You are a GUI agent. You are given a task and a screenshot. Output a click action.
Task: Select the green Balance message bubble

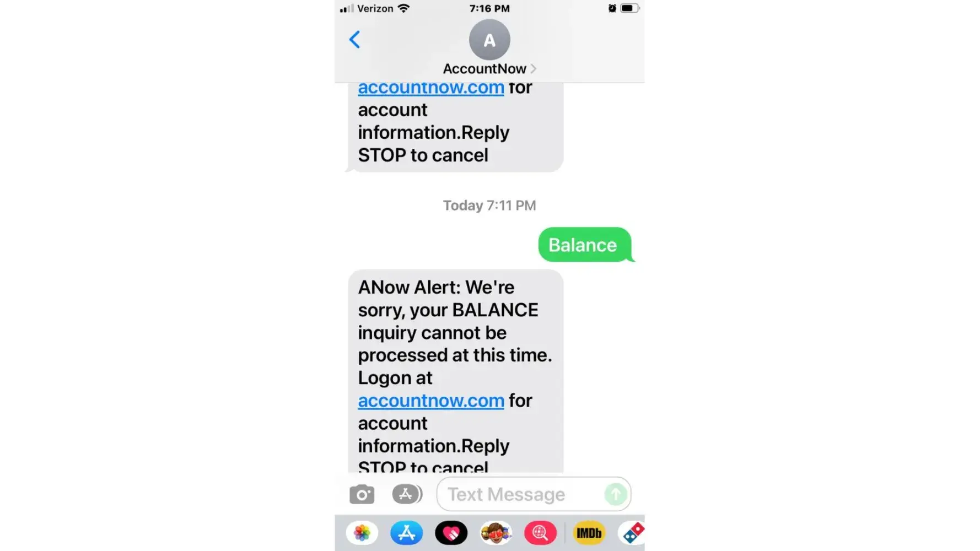click(x=585, y=245)
